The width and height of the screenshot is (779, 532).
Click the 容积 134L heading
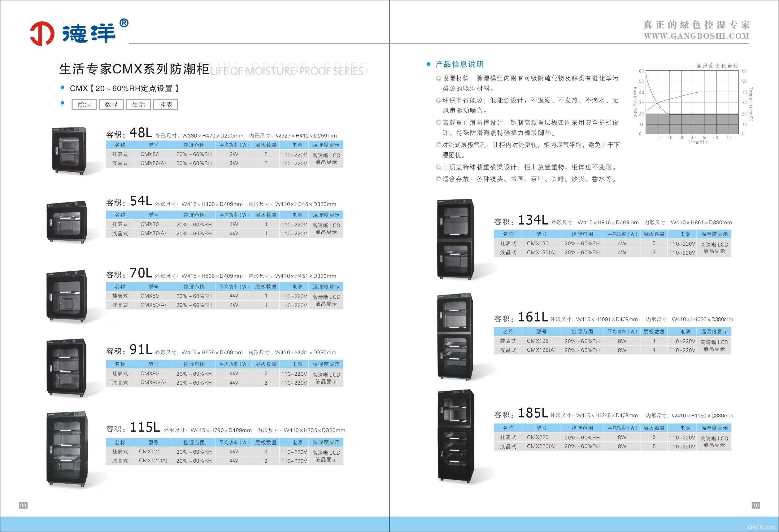click(x=521, y=220)
